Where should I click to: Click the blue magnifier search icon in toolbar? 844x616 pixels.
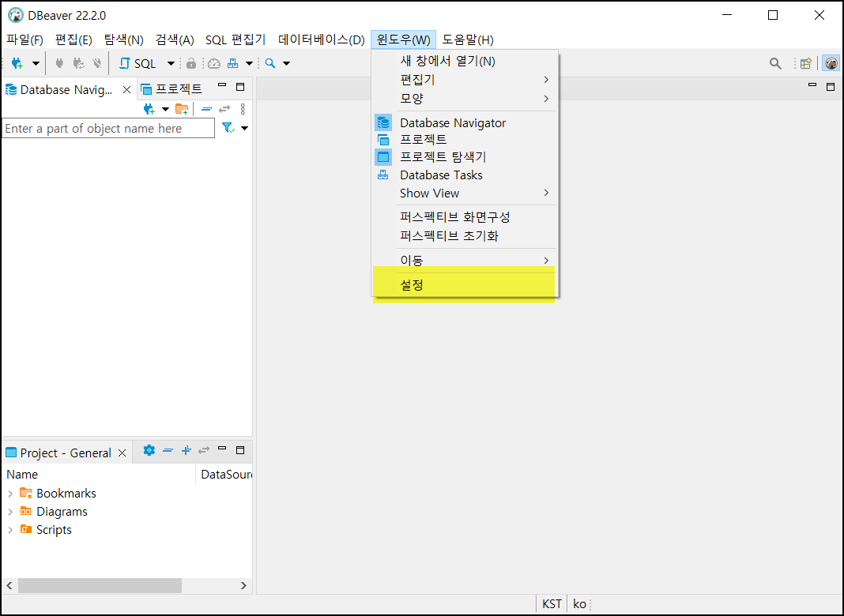pyautogui.click(x=270, y=63)
